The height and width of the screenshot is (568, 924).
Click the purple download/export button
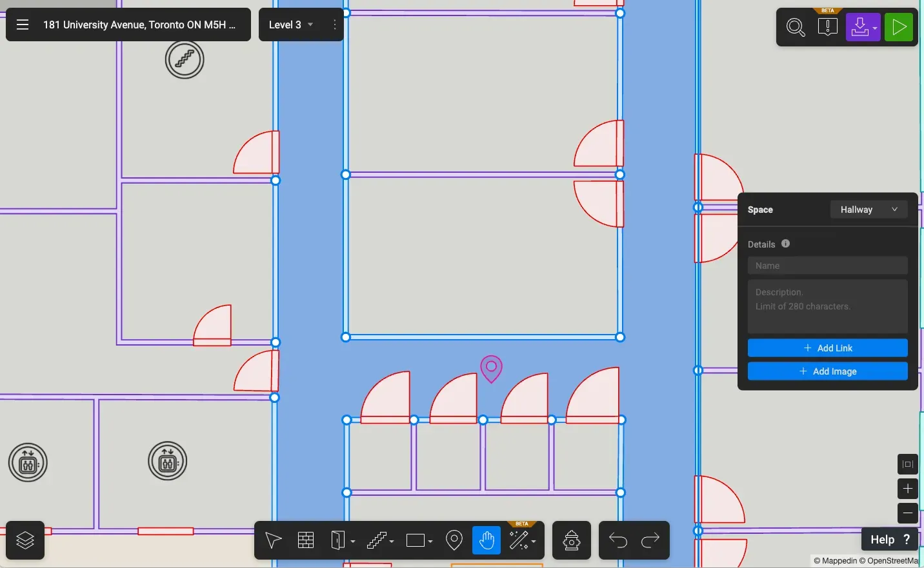click(x=859, y=27)
